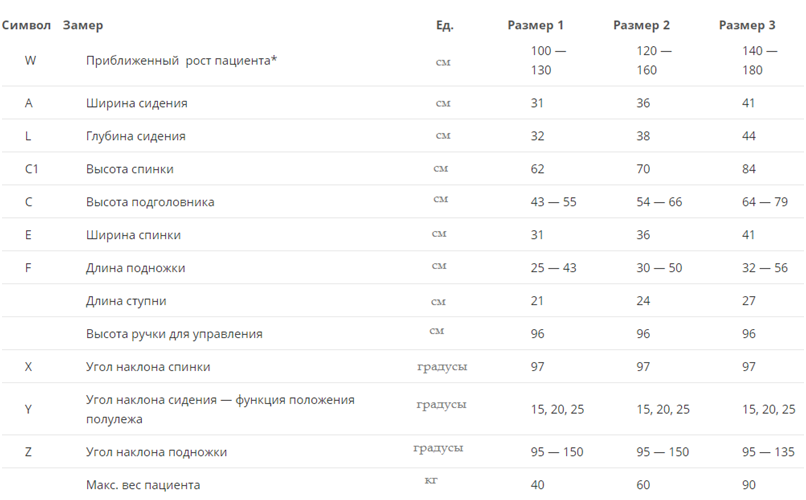This screenshot has width=806, height=500.
Task: Click the 'Размер 2' column header
Action: (641, 25)
